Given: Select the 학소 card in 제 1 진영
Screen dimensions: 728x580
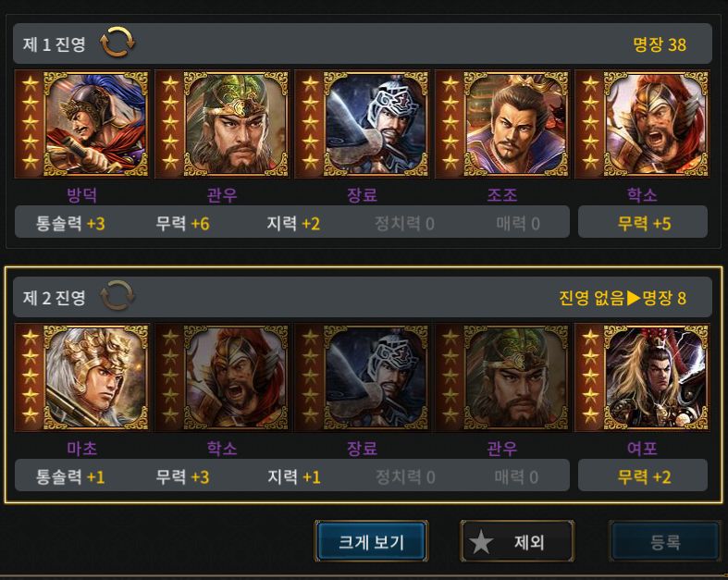Looking at the screenshot, I should [643, 124].
